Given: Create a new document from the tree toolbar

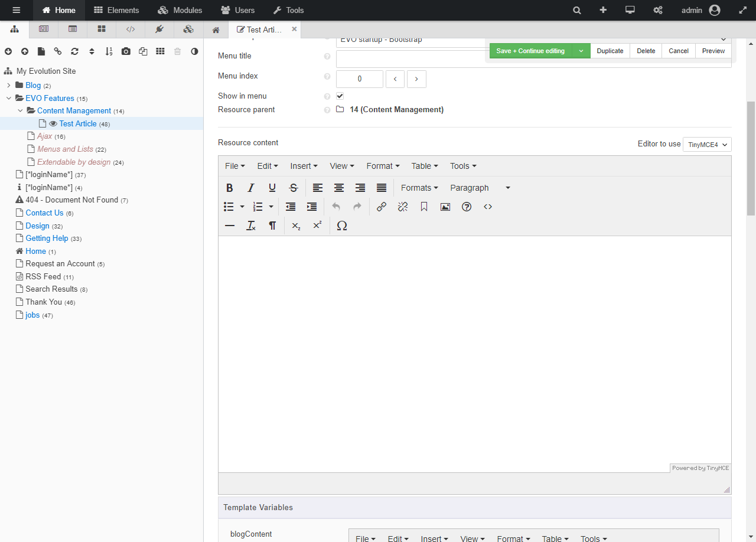Looking at the screenshot, I should [x=41, y=51].
